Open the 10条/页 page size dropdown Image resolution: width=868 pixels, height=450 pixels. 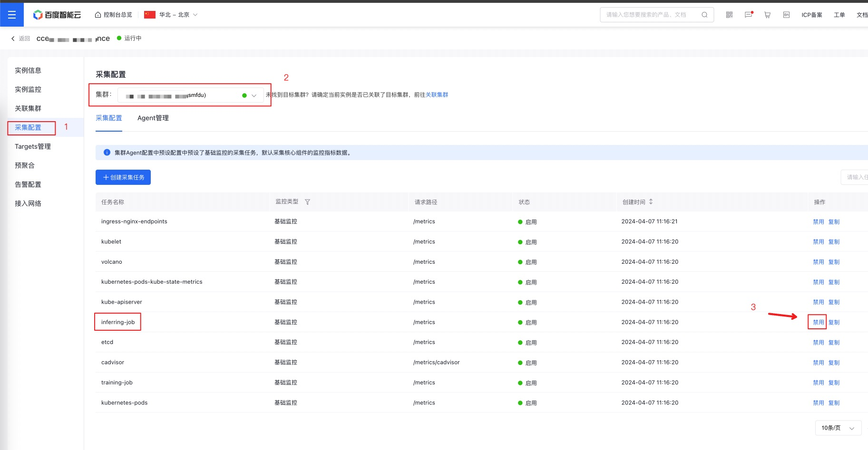tap(839, 428)
